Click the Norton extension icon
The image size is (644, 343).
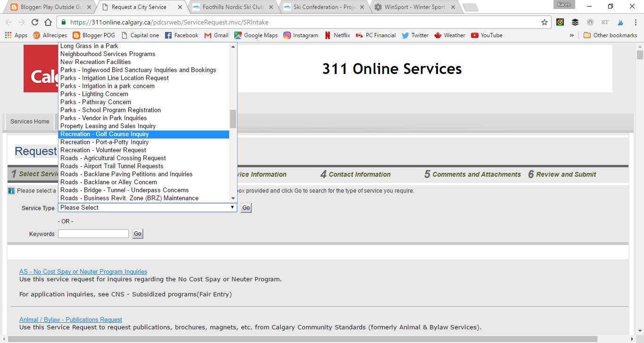[x=560, y=22]
